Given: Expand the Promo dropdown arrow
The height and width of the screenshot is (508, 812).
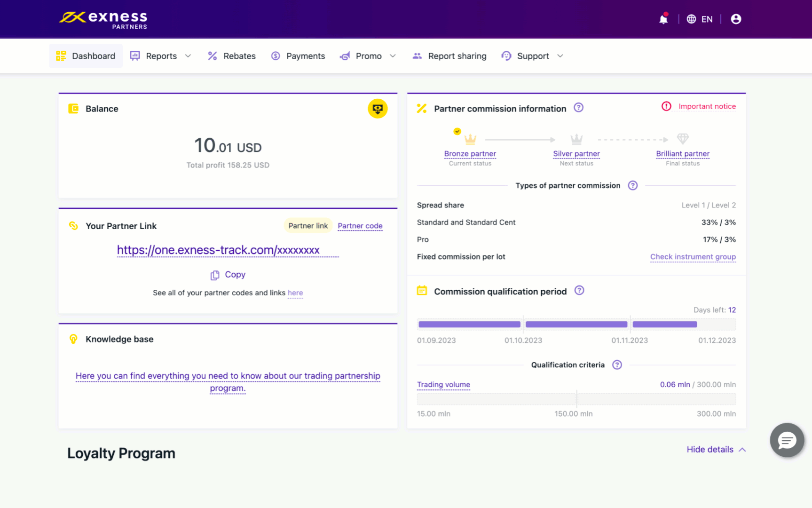Looking at the screenshot, I should click(393, 56).
